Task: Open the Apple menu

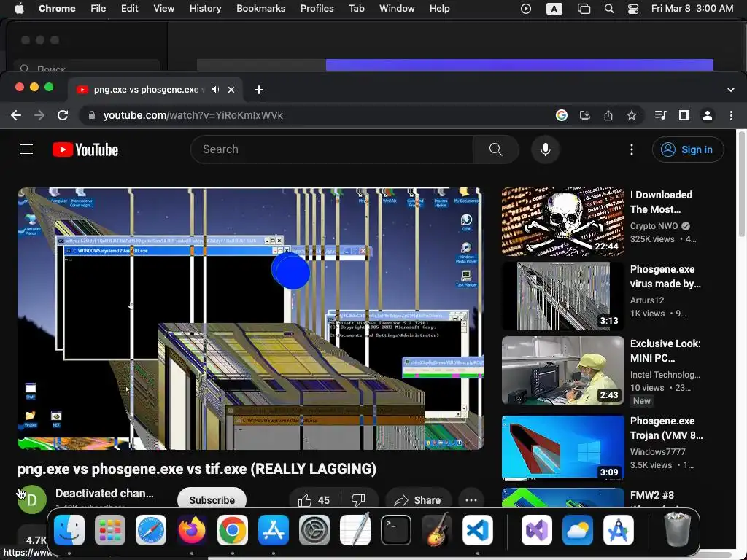Action: pos(19,8)
